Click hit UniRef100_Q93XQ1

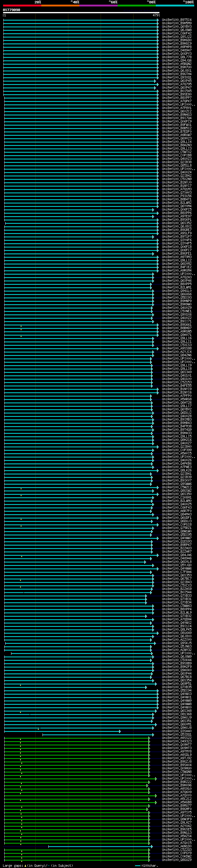tap(176, 78)
